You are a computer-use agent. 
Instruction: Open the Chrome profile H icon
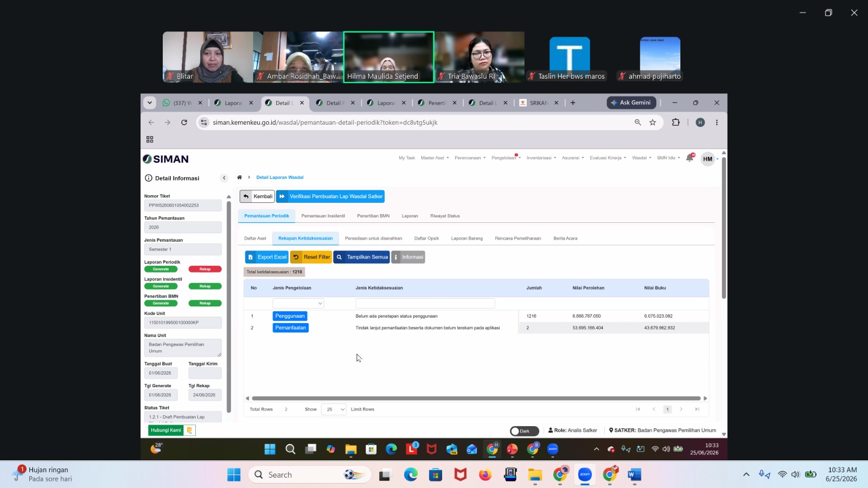(x=700, y=123)
